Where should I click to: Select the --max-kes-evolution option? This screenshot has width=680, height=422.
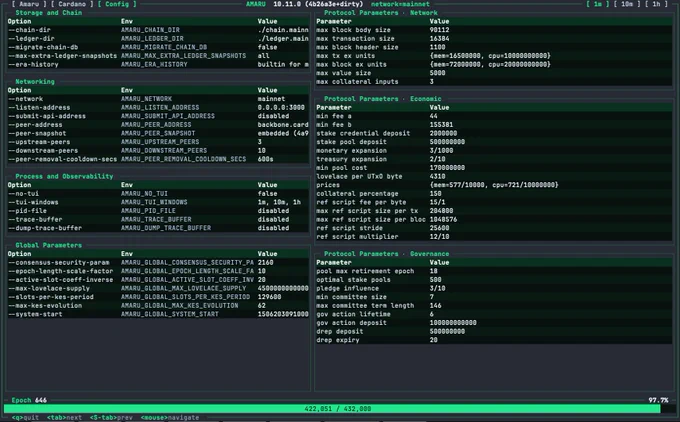click(x=45, y=306)
